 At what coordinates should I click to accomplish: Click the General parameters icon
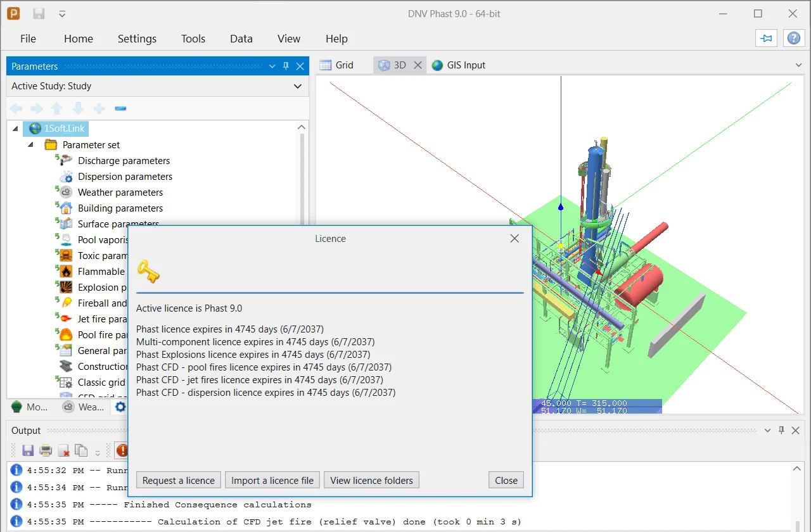(66, 350)
